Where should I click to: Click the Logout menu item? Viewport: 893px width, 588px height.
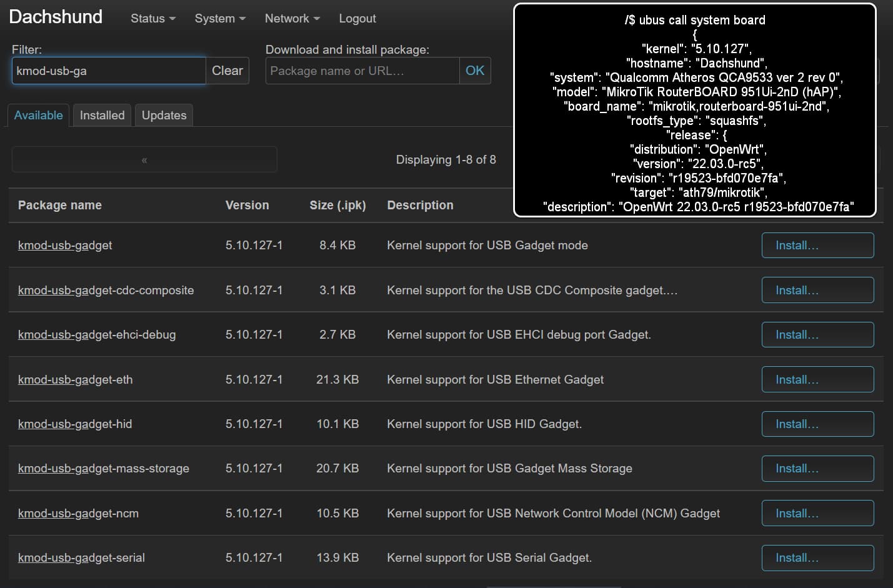point(357,19)
